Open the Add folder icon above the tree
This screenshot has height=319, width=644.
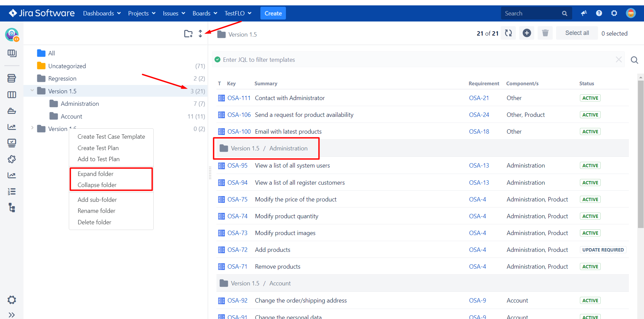(188, 34)
